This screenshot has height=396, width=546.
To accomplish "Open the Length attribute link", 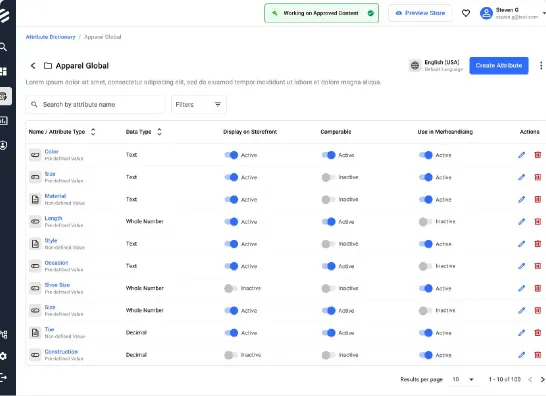I will (x=53, y=218).
